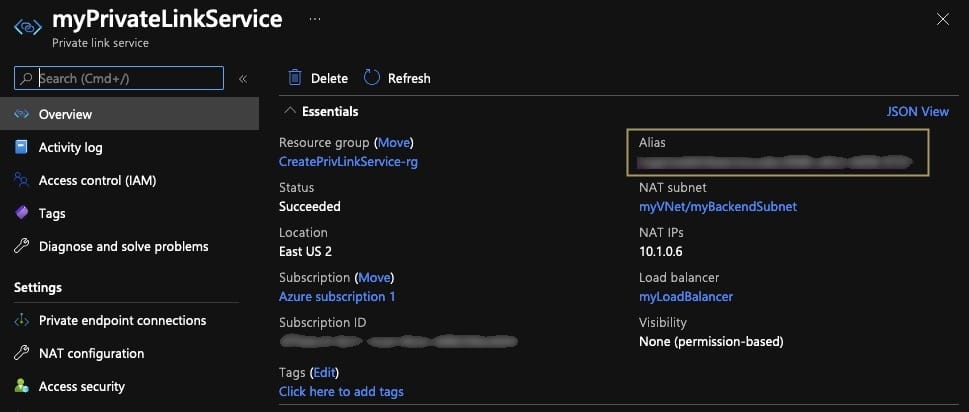Click Move link beside Resource group

tap(394, 143)
